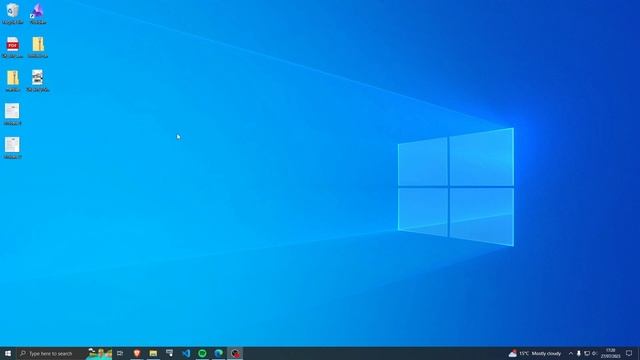
Task: Select the zip folder beside the PDF file
Action: click(38, 47)
